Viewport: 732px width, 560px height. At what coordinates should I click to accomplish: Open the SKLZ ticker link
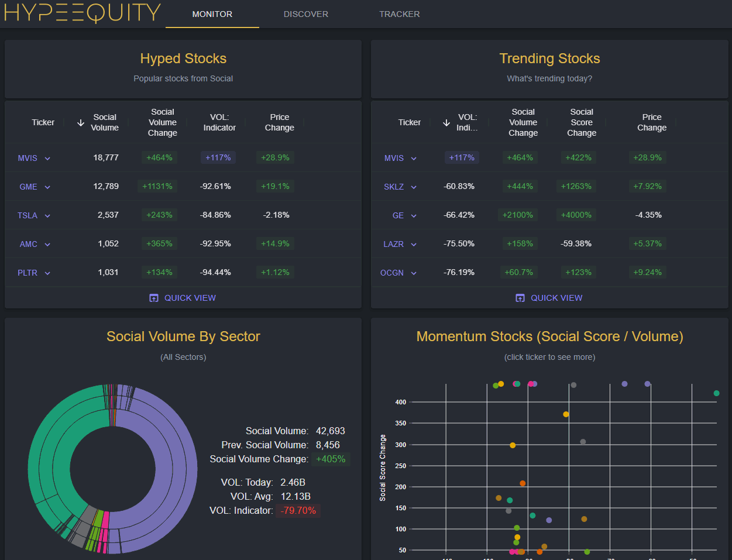[394, 187]
